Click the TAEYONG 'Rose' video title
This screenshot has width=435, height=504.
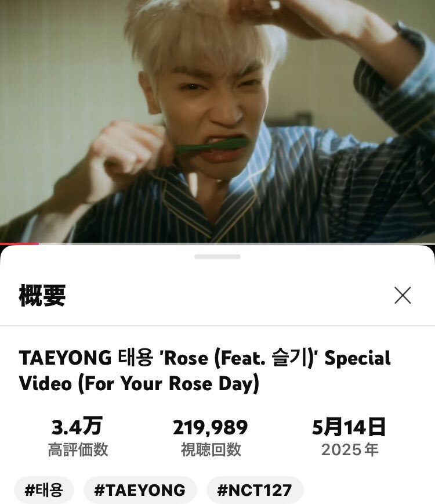tap(205, 370)
